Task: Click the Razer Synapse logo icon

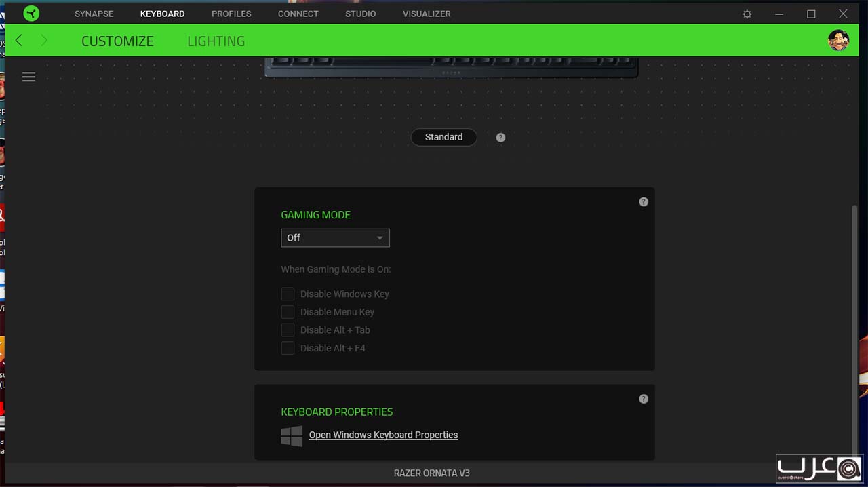Action: click(x=31, y=14)
